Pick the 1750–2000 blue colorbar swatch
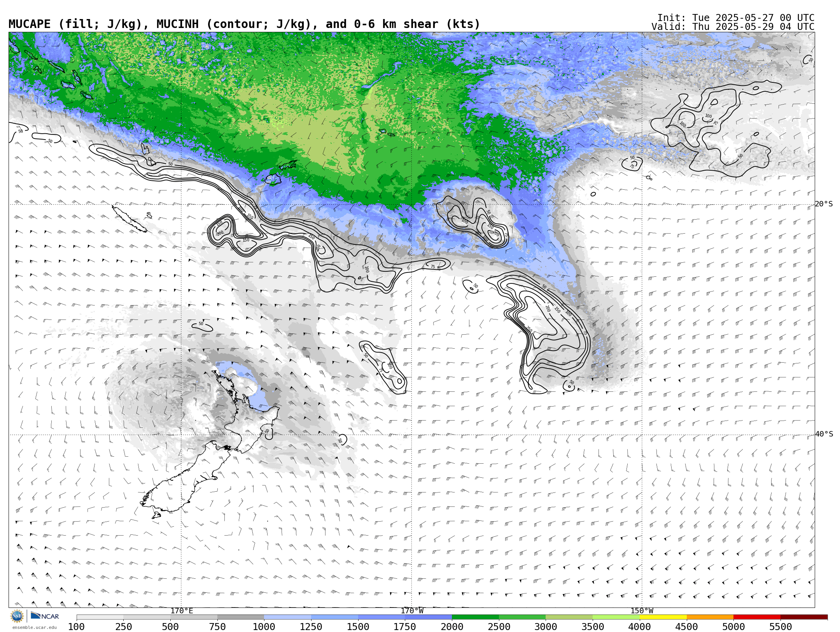840x632 pixels. coord(428,617)
